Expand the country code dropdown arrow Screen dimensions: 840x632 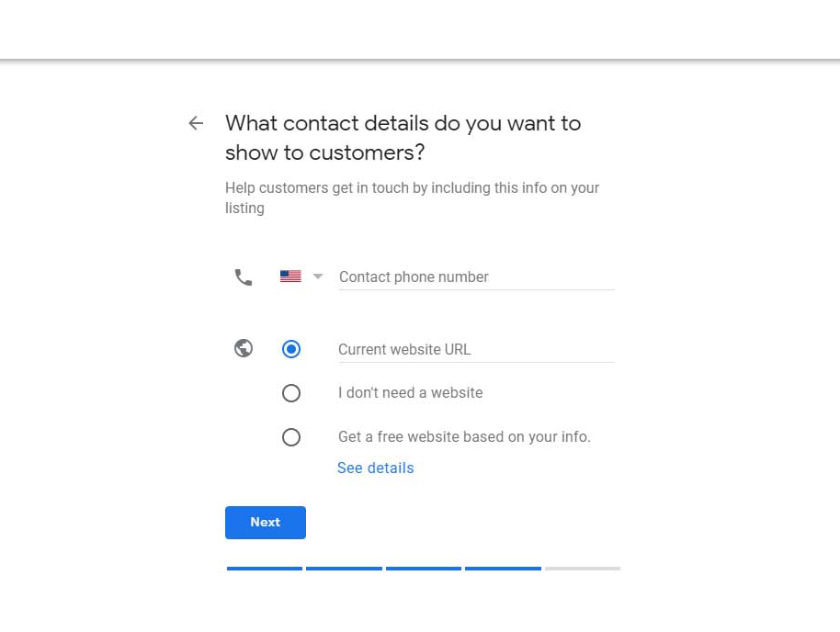[318, 276]
